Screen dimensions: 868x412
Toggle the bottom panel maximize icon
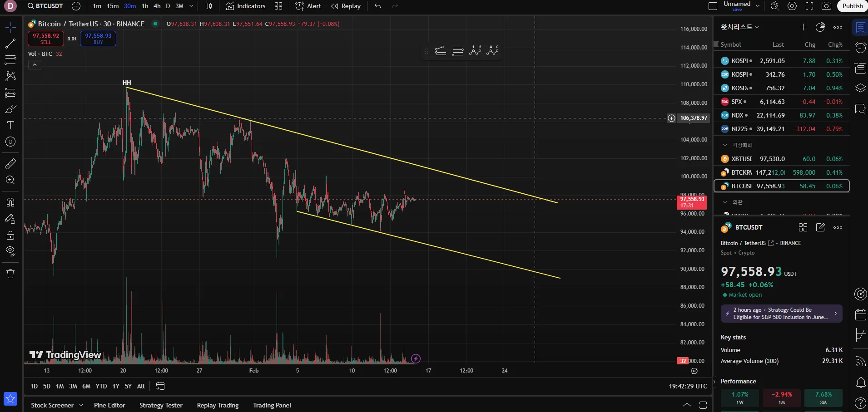coord(703,405)
